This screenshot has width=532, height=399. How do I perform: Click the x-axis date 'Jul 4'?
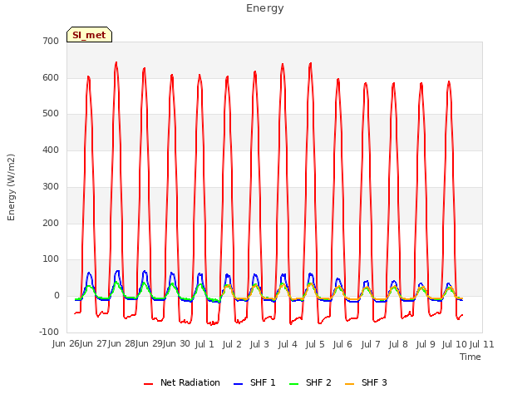[x=288, y=344]
